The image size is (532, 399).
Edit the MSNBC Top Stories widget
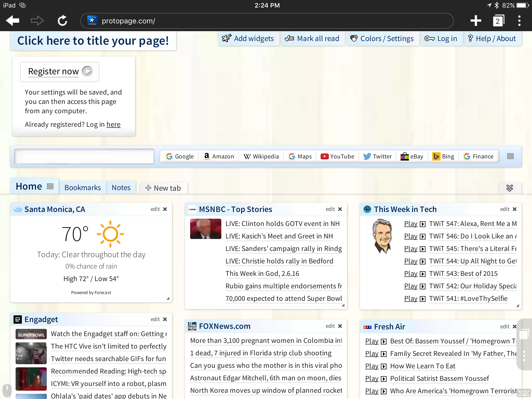click(330, 209)
